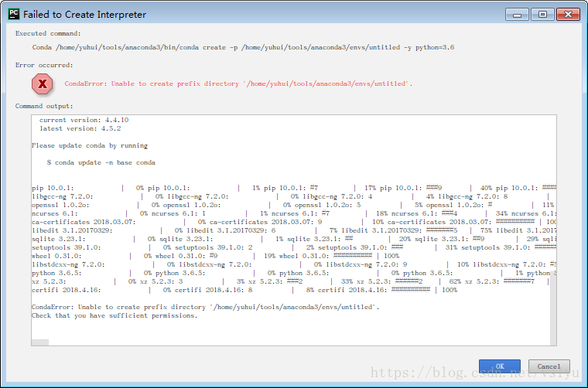Click the 'Failed to Create Interpreter' title text
The height and width of the screenshot is (388, 588).
[85, 14]
